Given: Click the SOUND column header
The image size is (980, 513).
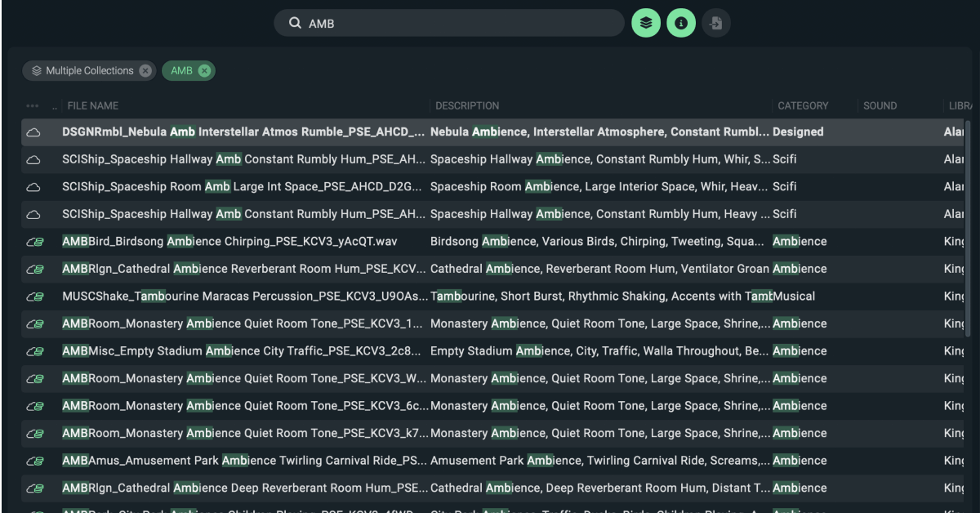Looking at the screenshot, I should coord(880,105).
